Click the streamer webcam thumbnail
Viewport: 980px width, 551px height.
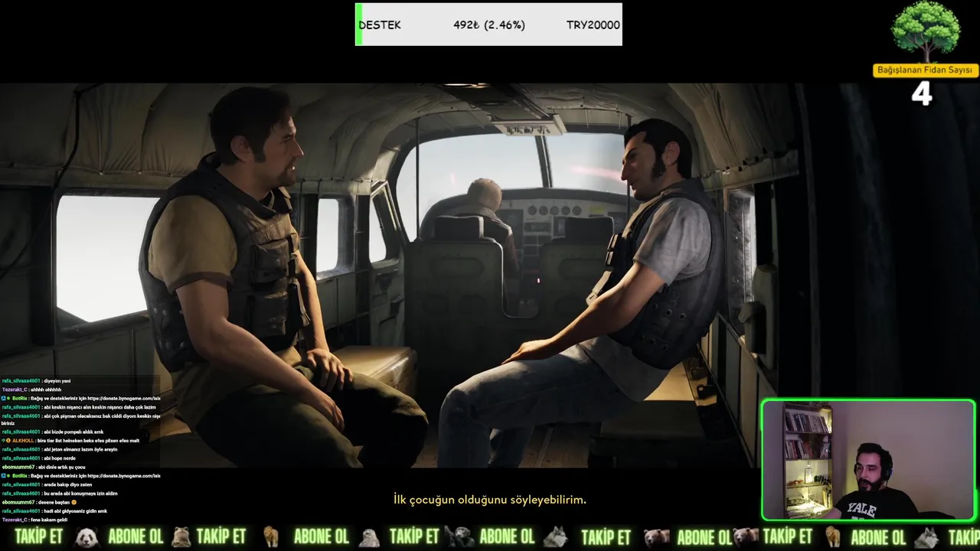pos(868,459)
